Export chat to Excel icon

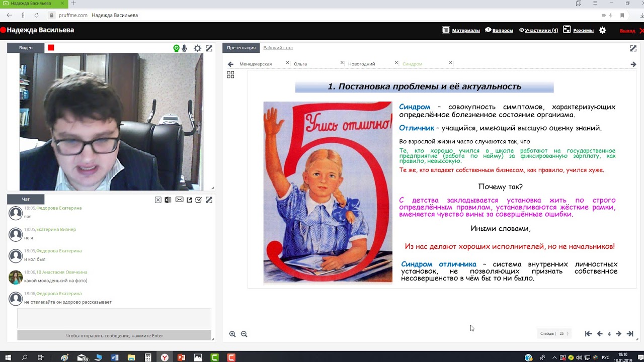(168, 200)
